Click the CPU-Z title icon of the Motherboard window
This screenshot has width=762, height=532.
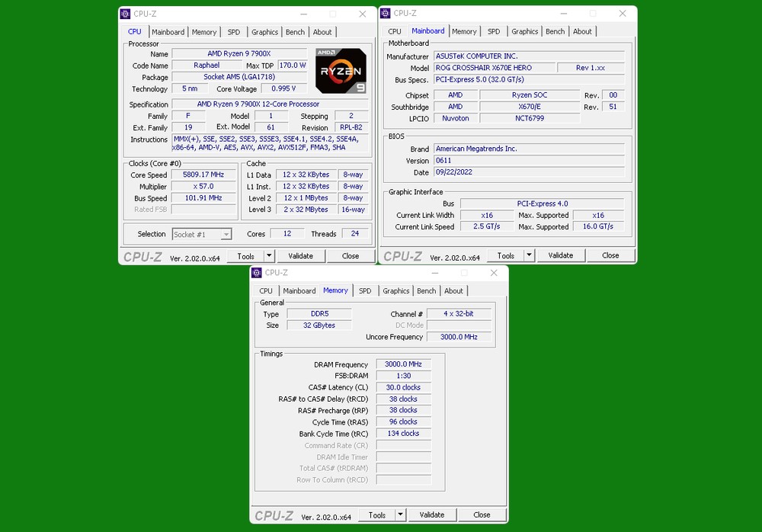(386, 13)
